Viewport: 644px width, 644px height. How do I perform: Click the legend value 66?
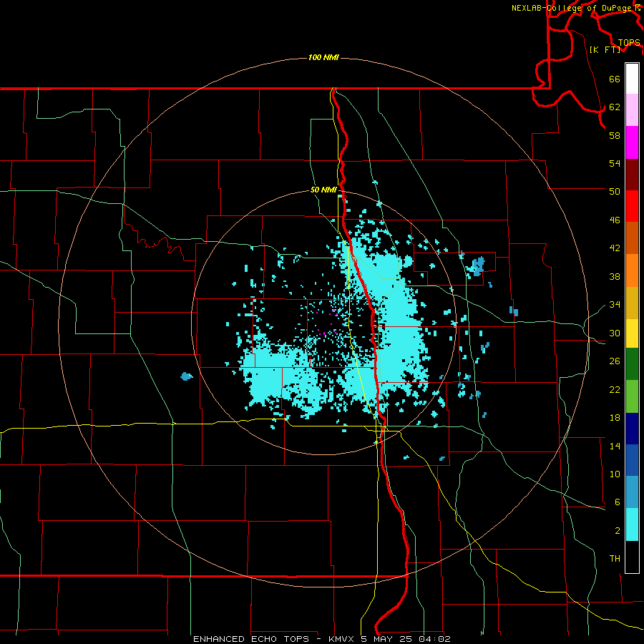coord(615,79)
